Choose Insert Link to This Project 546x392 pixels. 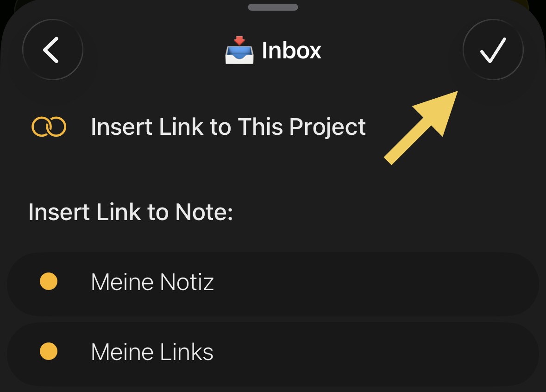pos(228,126)
